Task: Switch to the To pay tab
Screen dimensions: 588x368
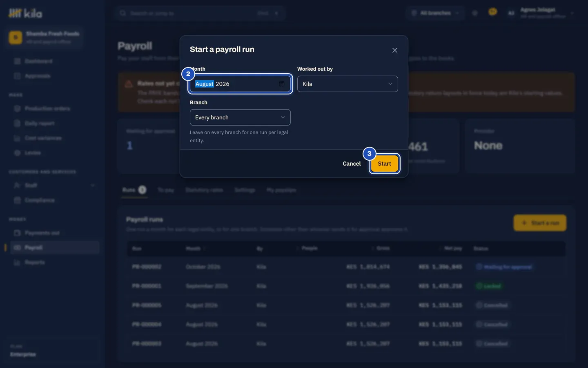Action: coord(166,190)
